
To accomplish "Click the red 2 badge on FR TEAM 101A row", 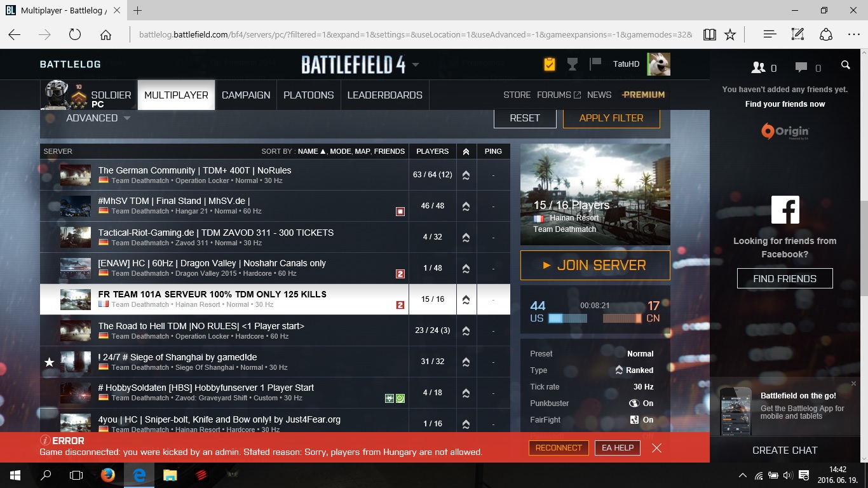I will click(x=400, y=305).
